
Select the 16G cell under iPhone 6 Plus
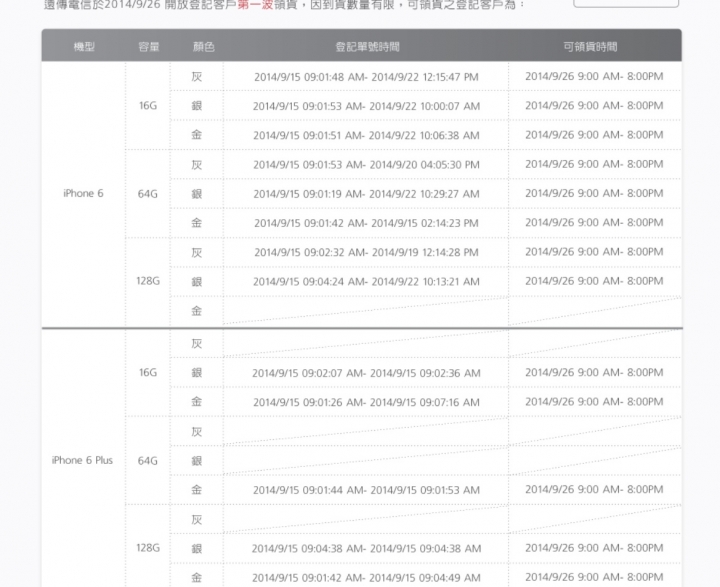coord(148,373)
